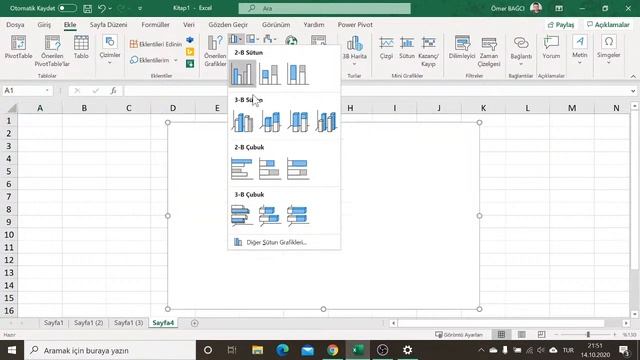Viewport: 640px width, 360px height.
Task: Click Görüntü Ayarları in status bar
Action: [x=459, y=334]
